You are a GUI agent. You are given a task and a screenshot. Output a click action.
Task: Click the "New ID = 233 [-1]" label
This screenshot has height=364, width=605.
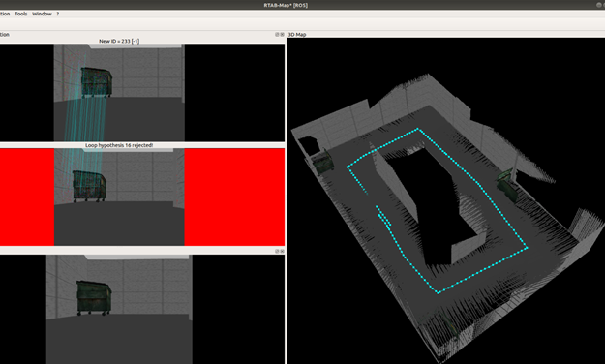pyautogui.click(x=119, y=41)
